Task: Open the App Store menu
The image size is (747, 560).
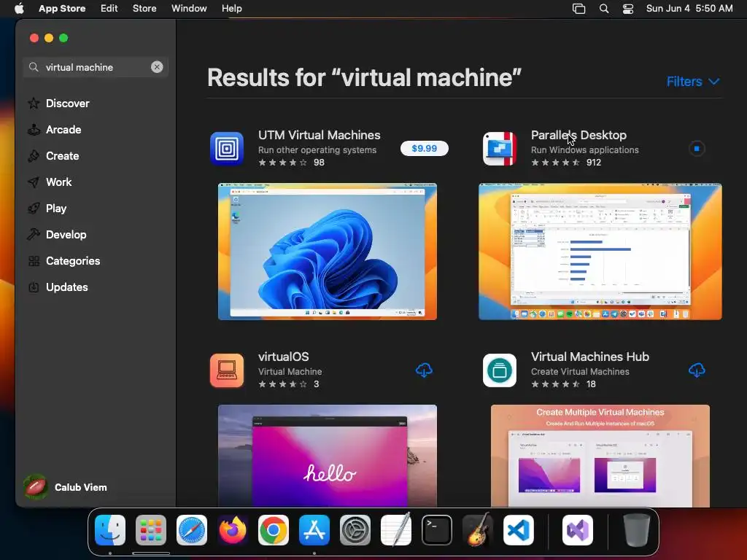Action: (x=62, y=9)
